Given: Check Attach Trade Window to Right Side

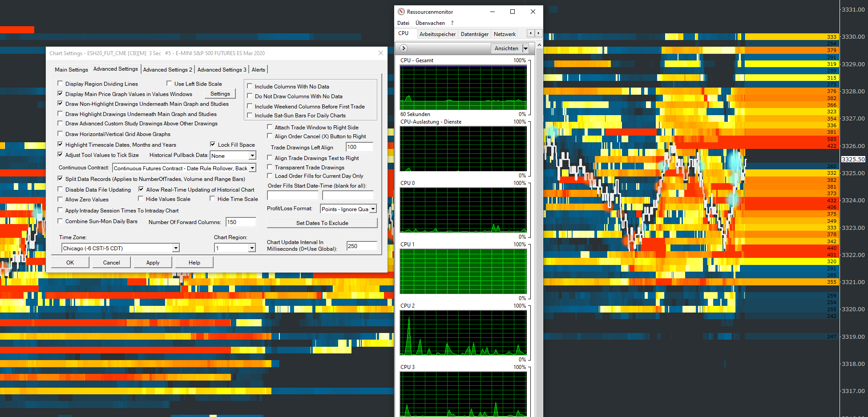Looking at the screenshot, I should point(270,127).
